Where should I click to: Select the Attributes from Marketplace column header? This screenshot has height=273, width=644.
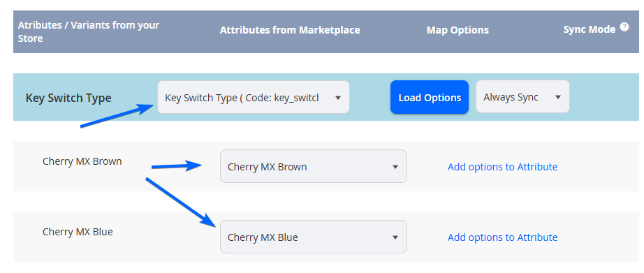click(x=290, y=30)
